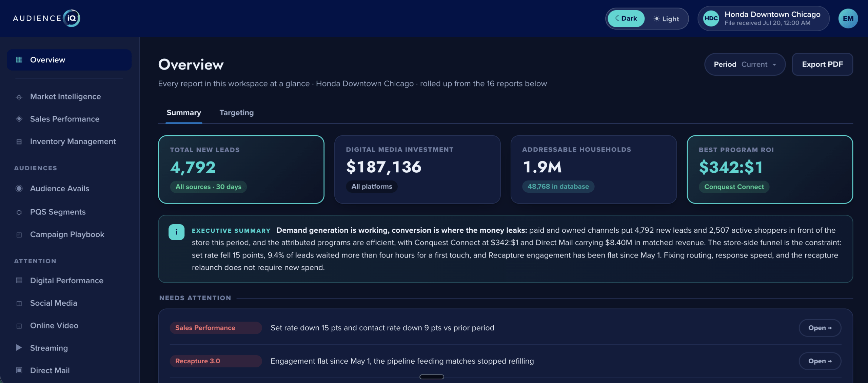Click the 'Conquest Connect' pill
Viewport: 868px width, 383px height.
pyautogui.click(x=734, y=187)
